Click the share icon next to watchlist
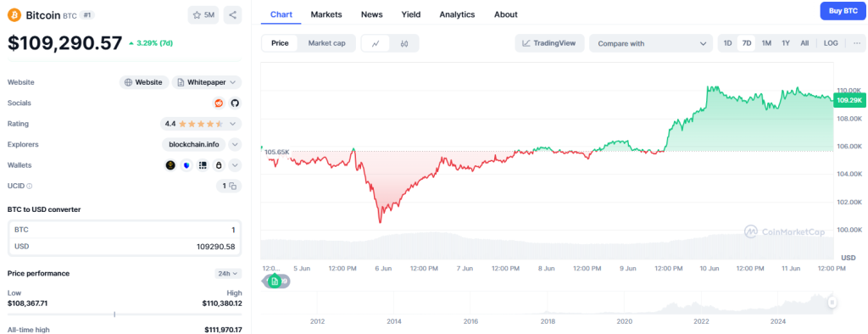This screenshot has width=868, height=334. coord(232,15)
